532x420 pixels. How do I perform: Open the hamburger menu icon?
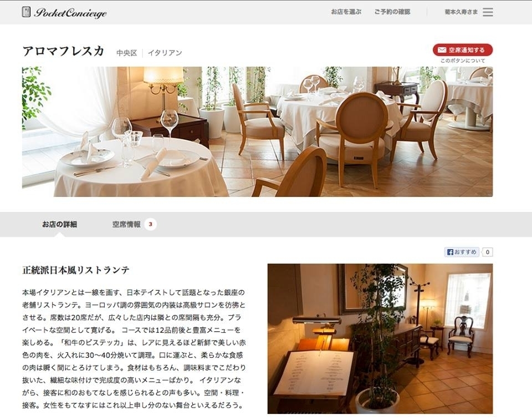pyautogui.click(x=488, y=12)
